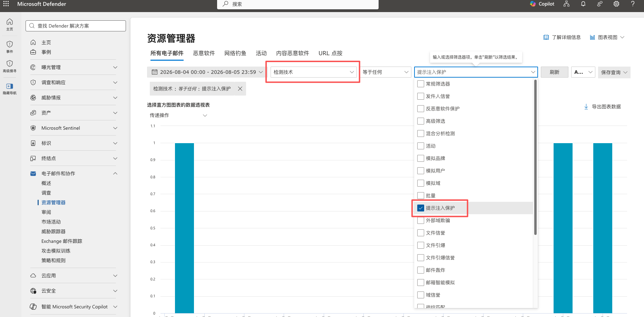Check the 邮件轰炸 option
Image resolution: width=644 pixels, height=317 pixels.
coord(421,270)
